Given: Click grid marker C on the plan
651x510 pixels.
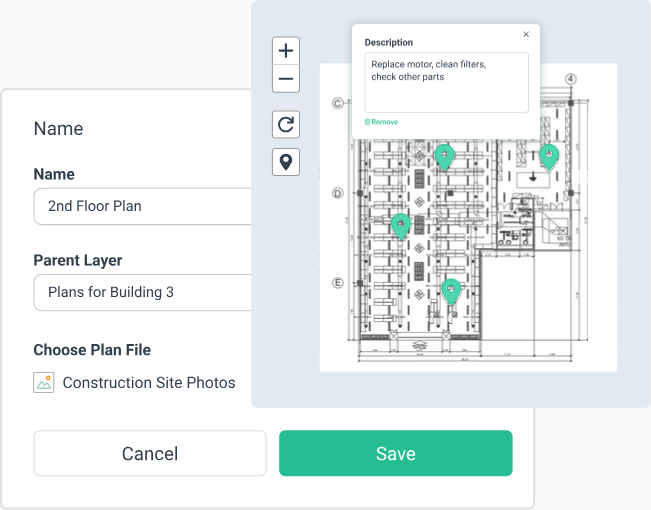Looking at the screenshot, I should (338, 103).
